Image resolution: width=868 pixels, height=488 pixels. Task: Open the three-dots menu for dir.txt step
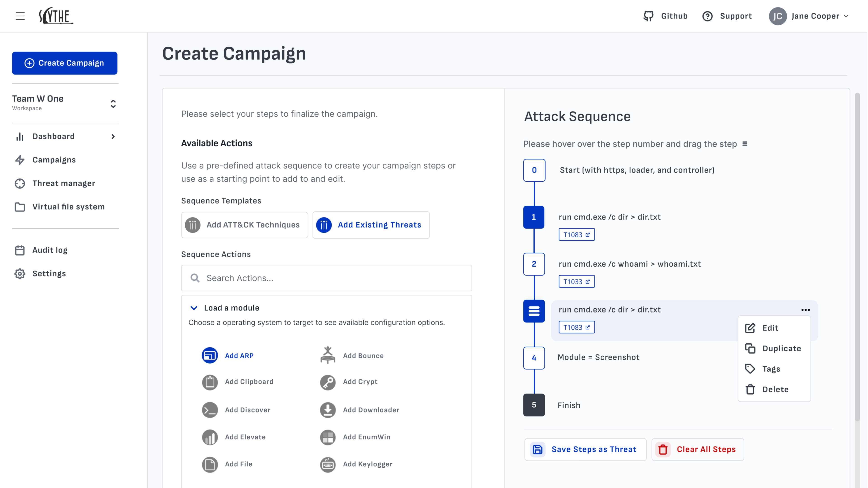pos(805,310)
